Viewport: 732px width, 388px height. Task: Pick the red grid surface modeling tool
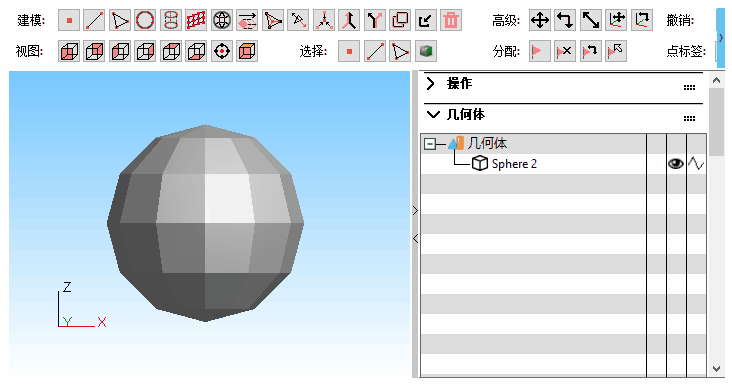pyautogui.click(x=196, y=21)
